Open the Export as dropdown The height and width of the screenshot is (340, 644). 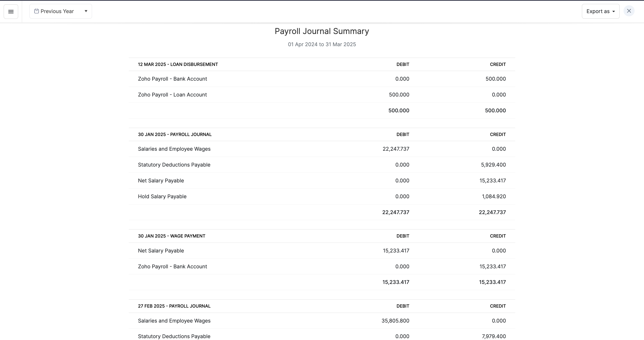pyautogui.click(x=600, y=11)
